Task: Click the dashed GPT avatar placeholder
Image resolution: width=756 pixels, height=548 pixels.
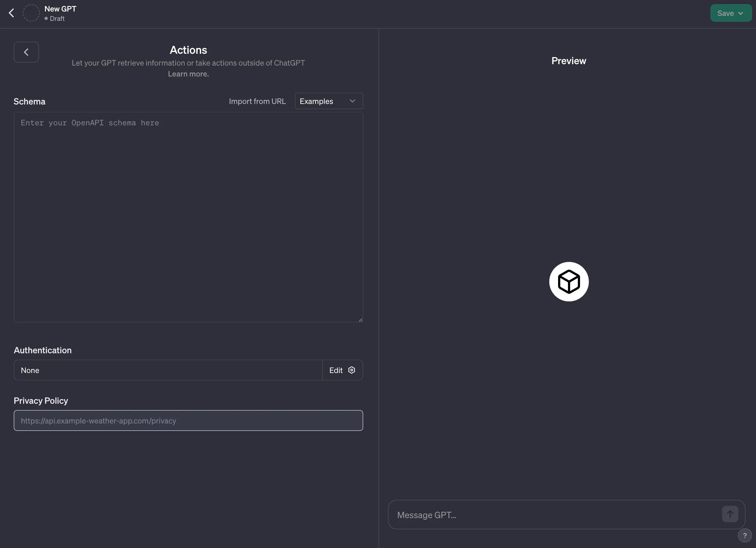Action: tap(31, 13)
